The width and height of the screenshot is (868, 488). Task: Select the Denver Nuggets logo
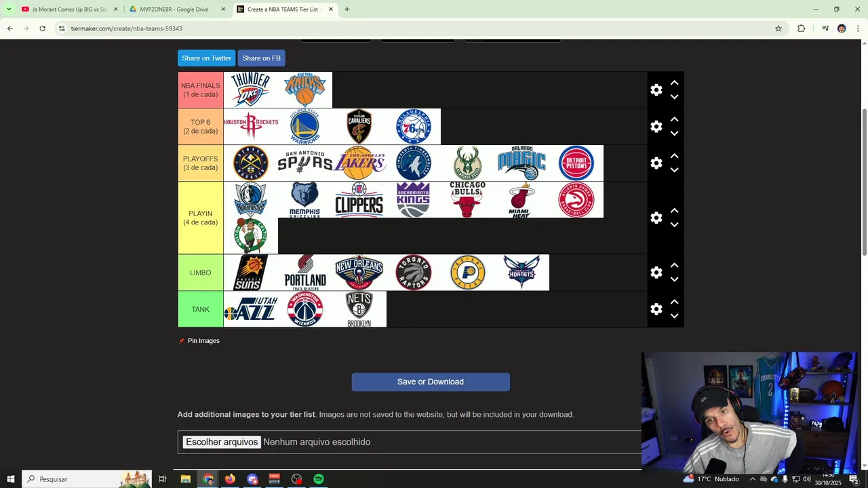tap(251, 163)
